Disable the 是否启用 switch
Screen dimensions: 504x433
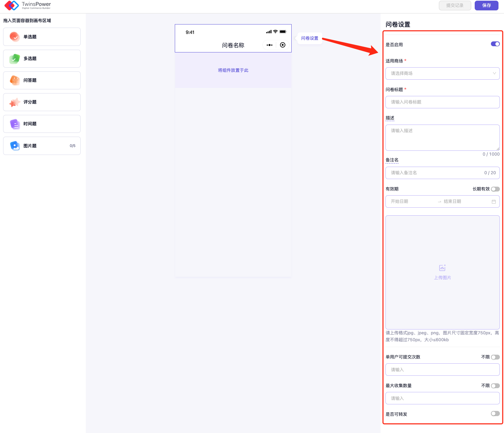495,44
